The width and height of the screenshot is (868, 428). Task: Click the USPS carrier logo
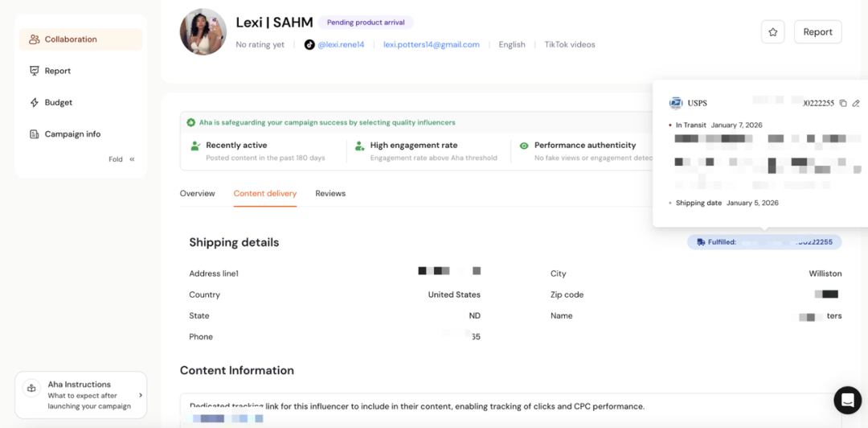[676, 103]
